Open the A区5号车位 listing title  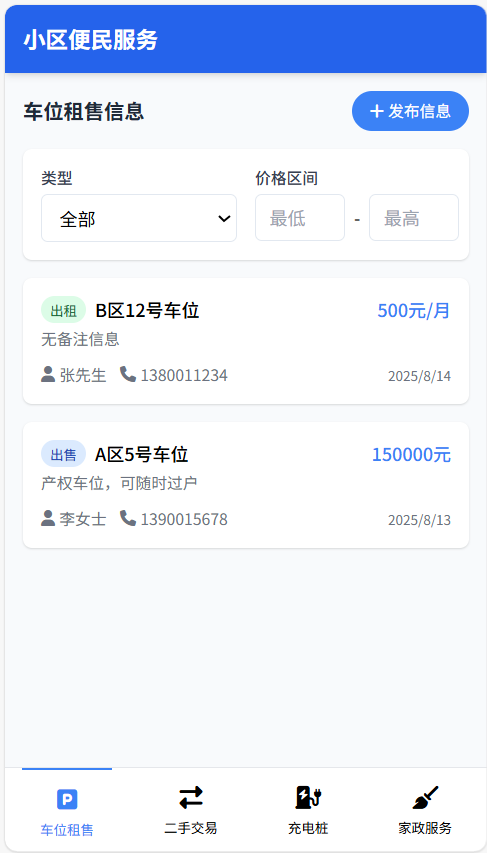141,454
